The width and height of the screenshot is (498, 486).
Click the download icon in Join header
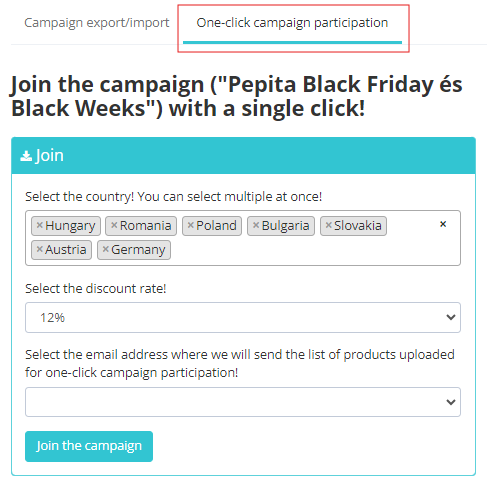(26, 156)
